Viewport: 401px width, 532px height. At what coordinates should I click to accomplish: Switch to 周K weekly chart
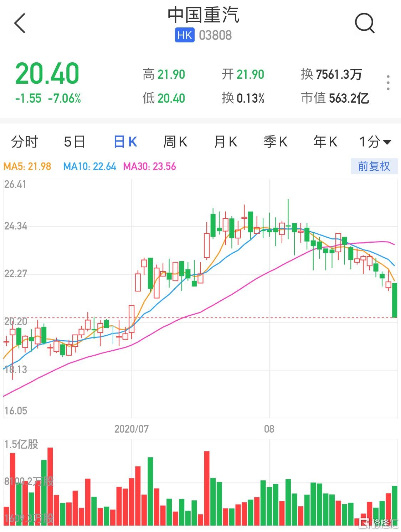pos(175,142)
